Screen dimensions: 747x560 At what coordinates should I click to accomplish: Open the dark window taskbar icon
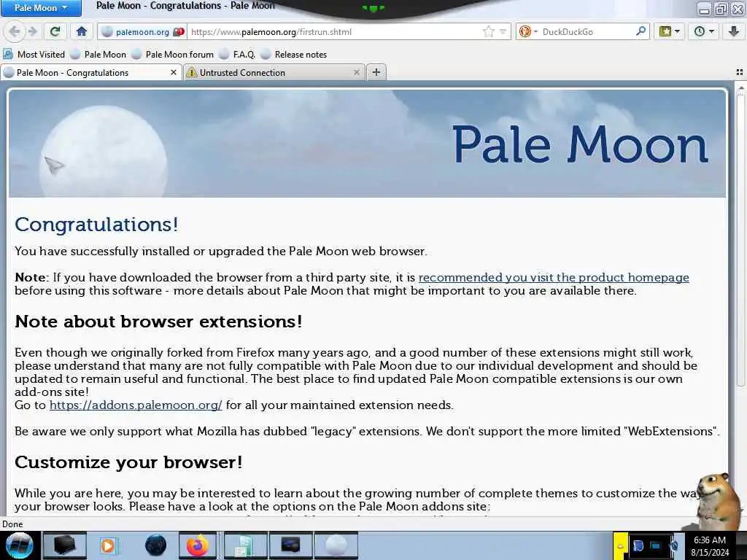tap(290, 545)
